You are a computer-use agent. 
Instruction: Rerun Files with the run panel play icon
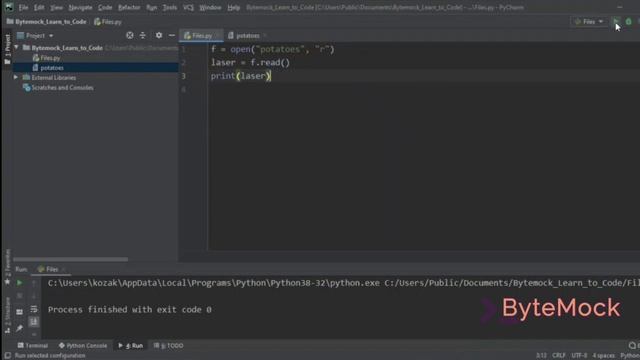click(19, 282)
